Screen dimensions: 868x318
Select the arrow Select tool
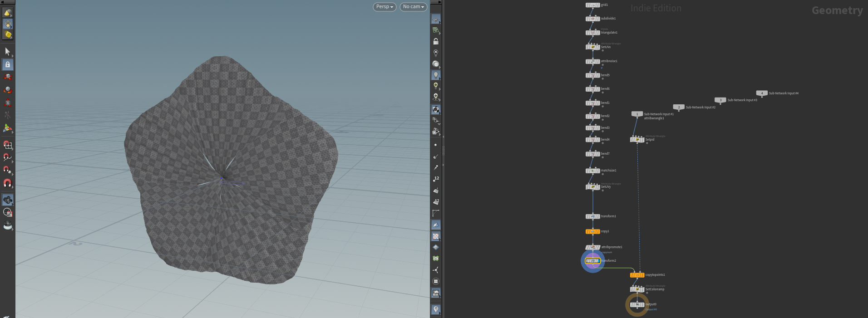[7, 51]
